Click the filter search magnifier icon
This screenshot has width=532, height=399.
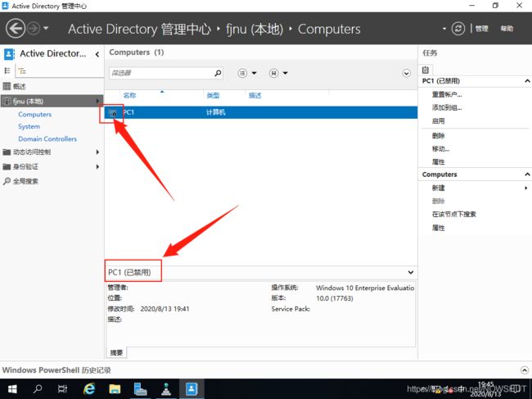coord(218,73)
